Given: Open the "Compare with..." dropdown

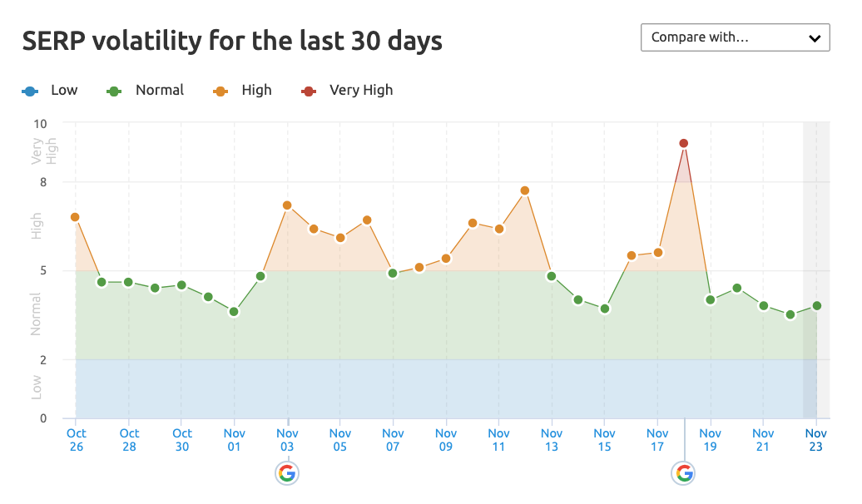Looking at the screenshot, I should [735, 37].
